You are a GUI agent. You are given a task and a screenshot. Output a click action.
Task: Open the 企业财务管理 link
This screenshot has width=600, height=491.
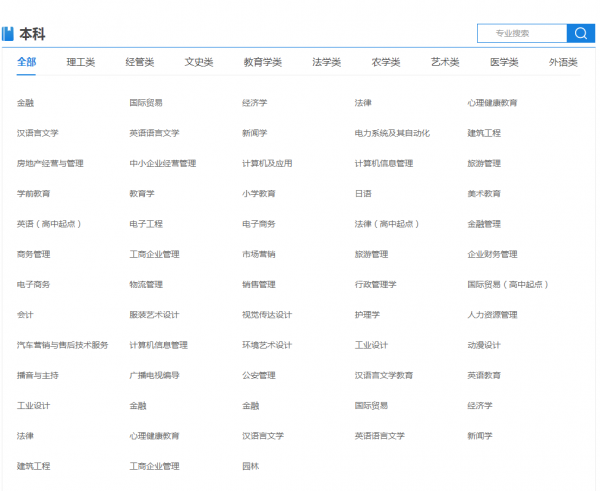pyautogui.click(x=492, y=254)
